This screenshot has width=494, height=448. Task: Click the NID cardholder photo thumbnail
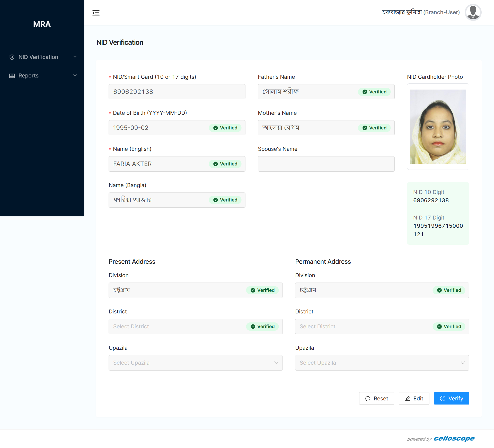click(x=438, y=127)
